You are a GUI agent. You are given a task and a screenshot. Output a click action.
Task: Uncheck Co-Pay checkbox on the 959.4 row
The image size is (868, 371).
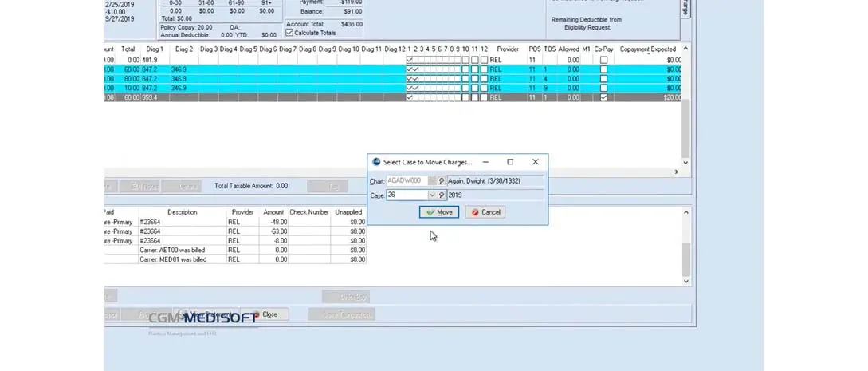click(x=603, y=97)
